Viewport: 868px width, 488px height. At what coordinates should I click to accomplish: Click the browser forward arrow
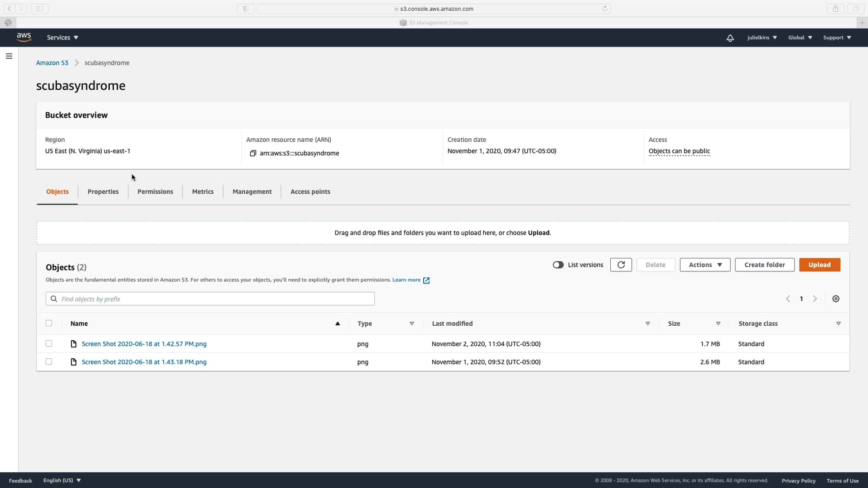click(x=21, y=8)
